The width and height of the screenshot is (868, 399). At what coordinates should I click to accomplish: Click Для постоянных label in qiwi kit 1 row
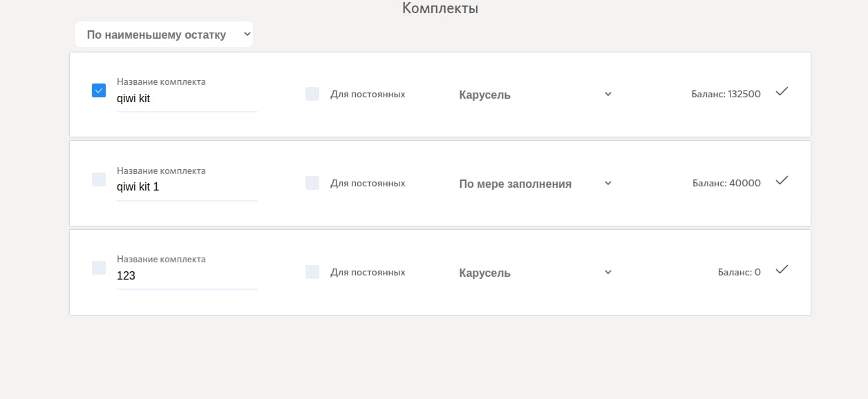368,183
